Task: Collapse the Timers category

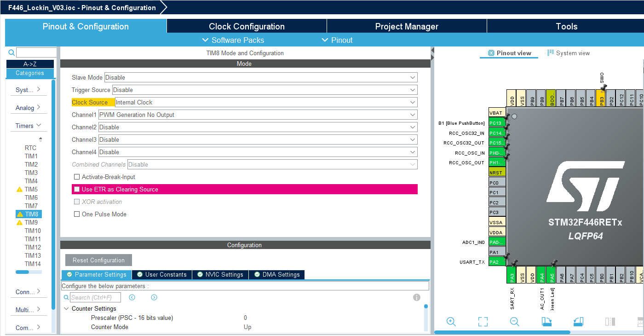Action: 28,126
